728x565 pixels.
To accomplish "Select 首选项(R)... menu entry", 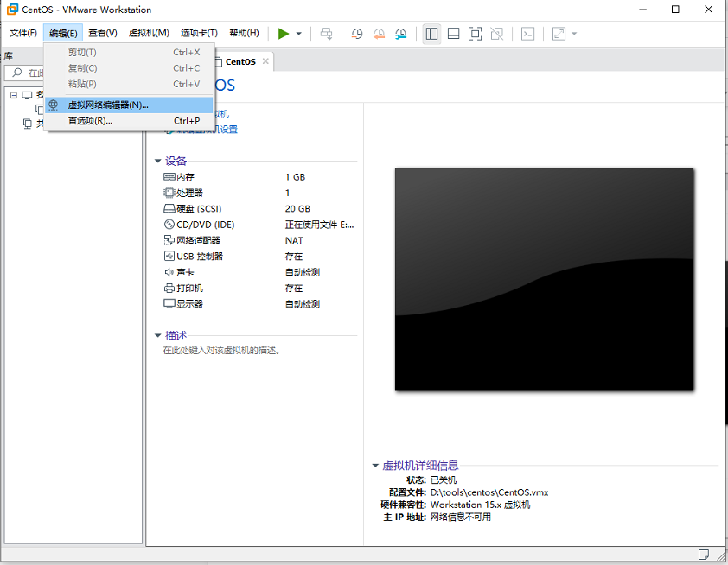I will (x=129, y=121).
